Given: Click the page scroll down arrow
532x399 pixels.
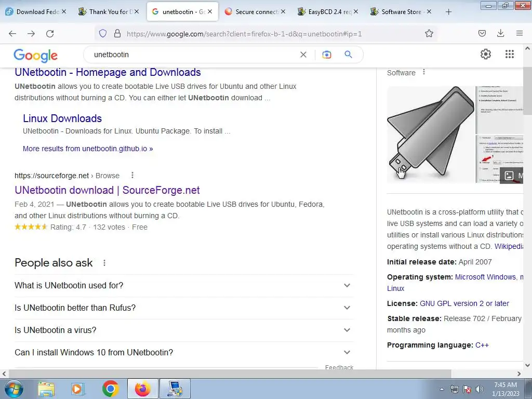Looking at the screenshot, I should [x=527, y=365].
